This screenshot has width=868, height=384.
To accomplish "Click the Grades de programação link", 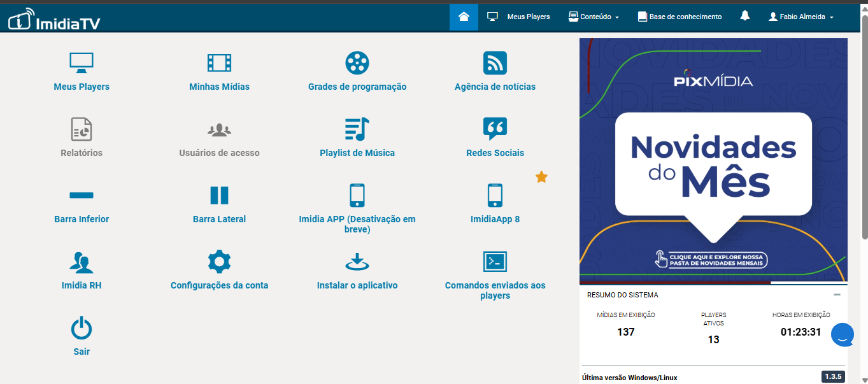I will click(x=357, y=87).
